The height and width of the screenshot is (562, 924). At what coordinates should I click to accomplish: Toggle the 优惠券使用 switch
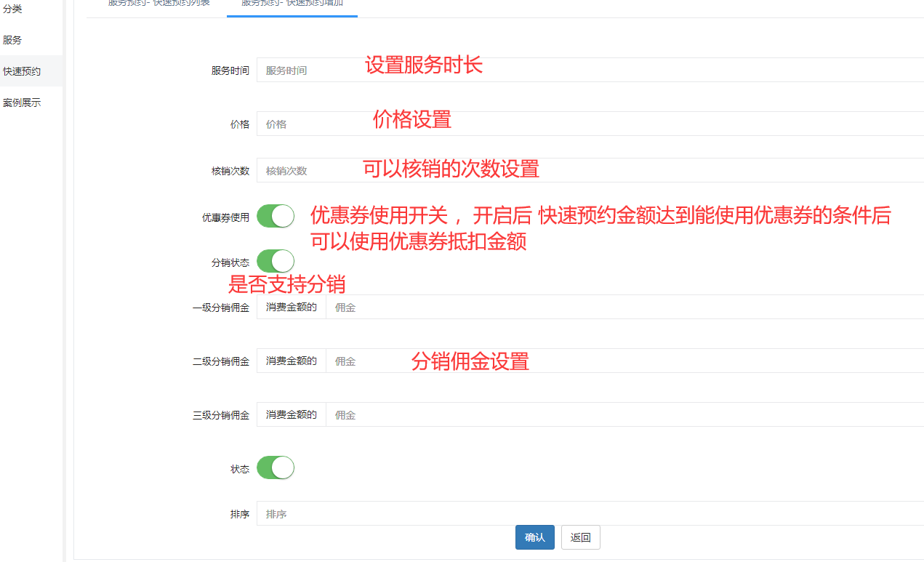pyautogui.click(x=276, y=216)
